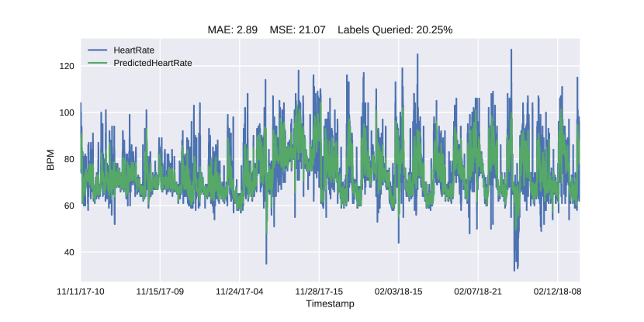Image resolution: width=644 pixels, height=322 pixels.
Task: Click the 11/15/17-09 x-axis tick label
Action: click(x=160, y=292)
